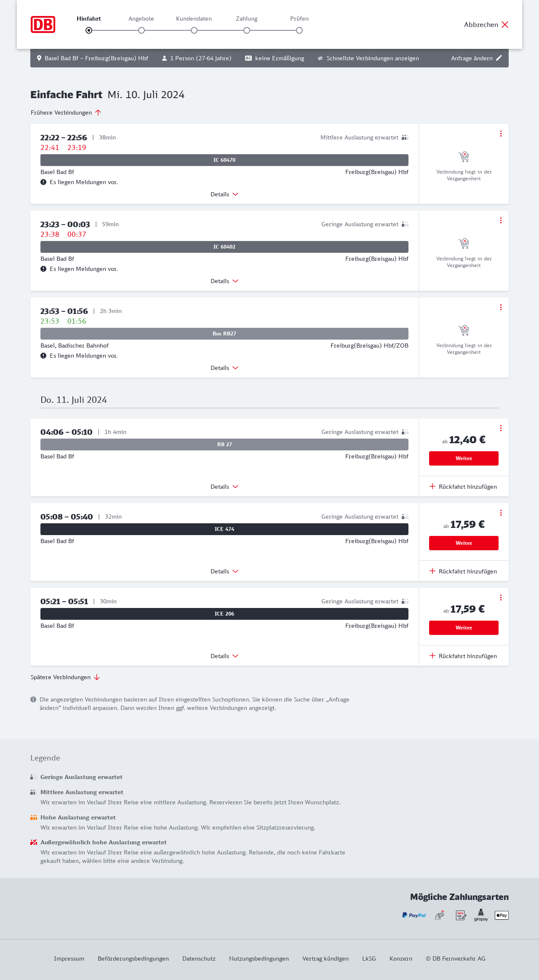The width and height of the screenshot is (539, 980).
Task: Expand Details for ICE 206 connection
Action: click(224, 656)
